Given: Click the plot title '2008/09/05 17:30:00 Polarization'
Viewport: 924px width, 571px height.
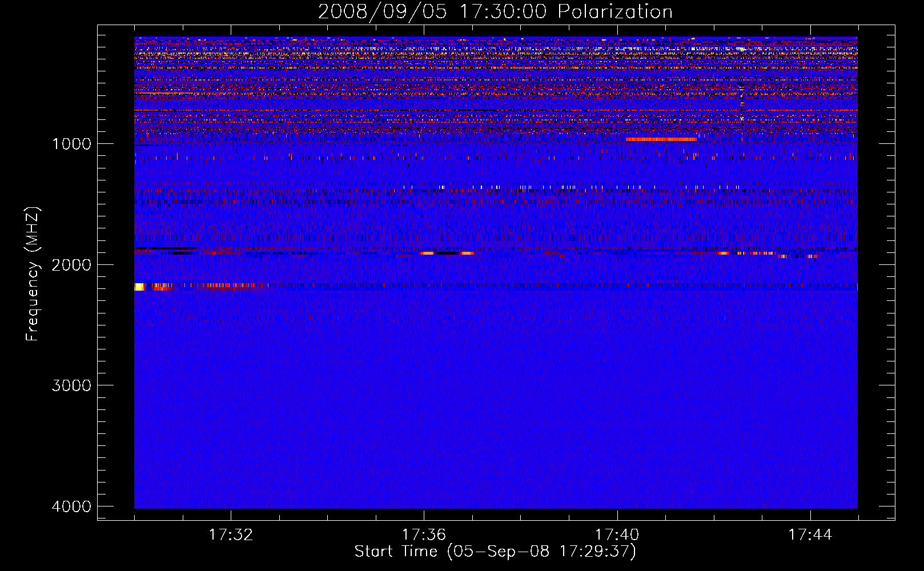Looking at the screenshot, I should pyautogui.click(x=495, y=11).
